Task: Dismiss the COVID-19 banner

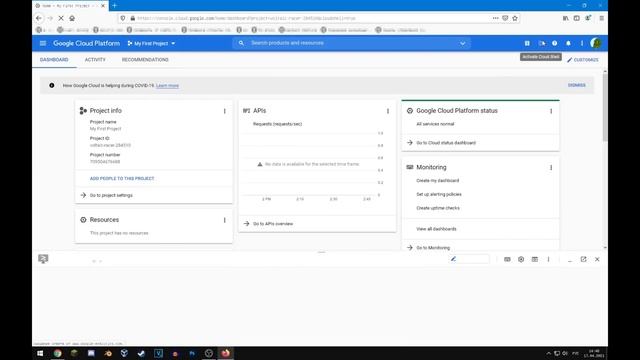Action: pos(576,85)
